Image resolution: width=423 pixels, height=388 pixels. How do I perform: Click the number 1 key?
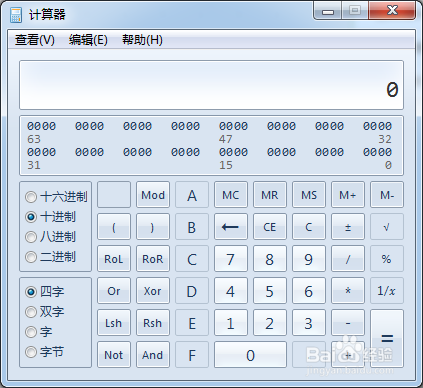point(231,323)
